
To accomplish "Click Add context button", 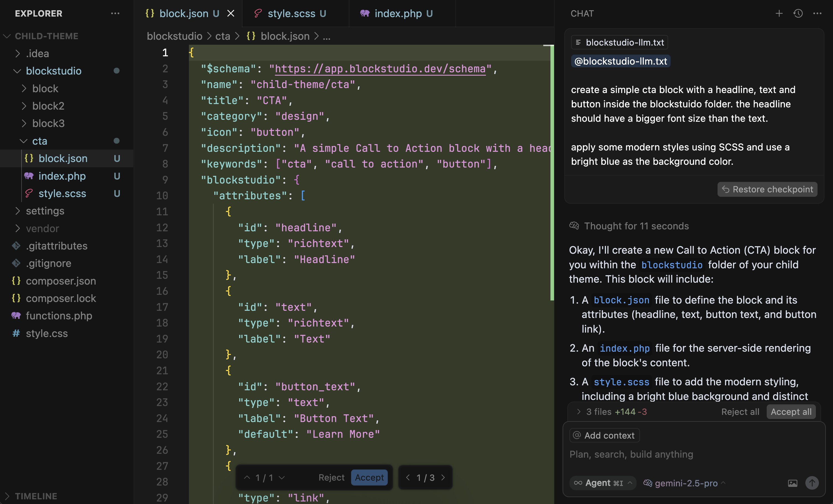I will (605, 435).
